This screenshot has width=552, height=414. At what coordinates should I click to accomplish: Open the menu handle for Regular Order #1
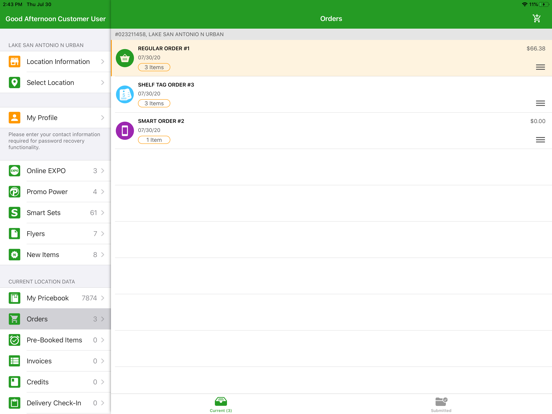540,67
